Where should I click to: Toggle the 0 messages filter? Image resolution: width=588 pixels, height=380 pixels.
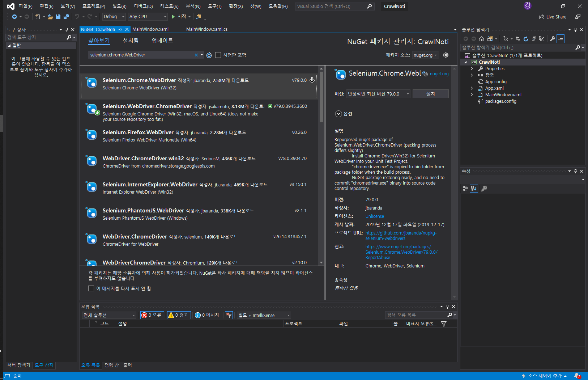[x=207, y=315]
